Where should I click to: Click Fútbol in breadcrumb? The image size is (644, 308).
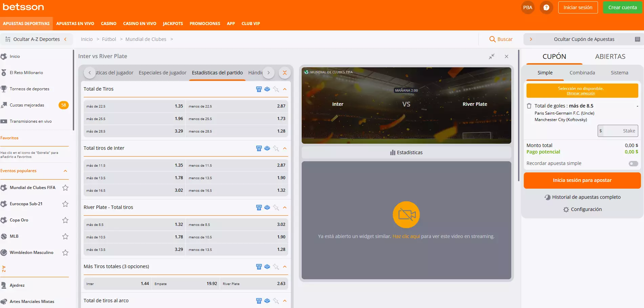point(109,39)
